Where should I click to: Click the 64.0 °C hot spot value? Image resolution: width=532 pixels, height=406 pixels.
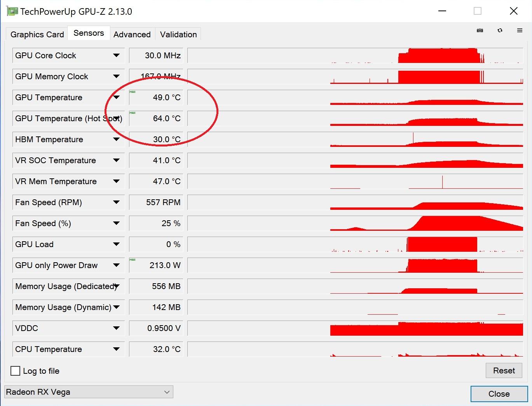156,118
